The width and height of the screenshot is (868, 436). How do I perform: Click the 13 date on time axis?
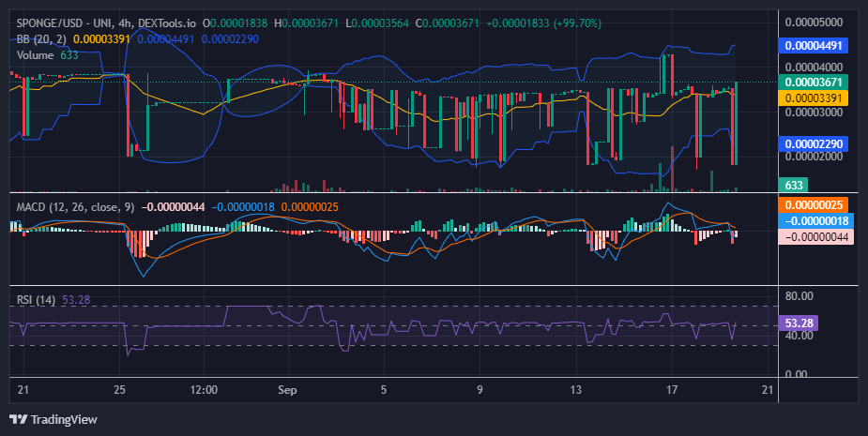coord(576,390)
